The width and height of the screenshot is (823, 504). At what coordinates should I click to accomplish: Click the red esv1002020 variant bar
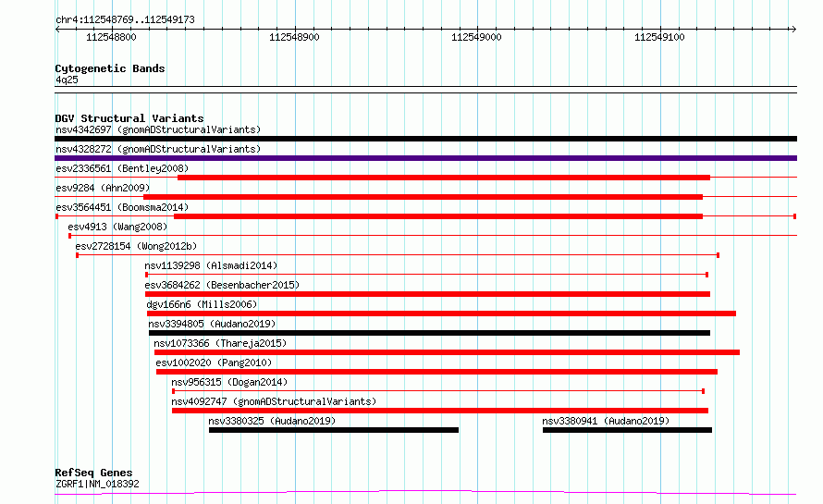(x=436, y=372)
